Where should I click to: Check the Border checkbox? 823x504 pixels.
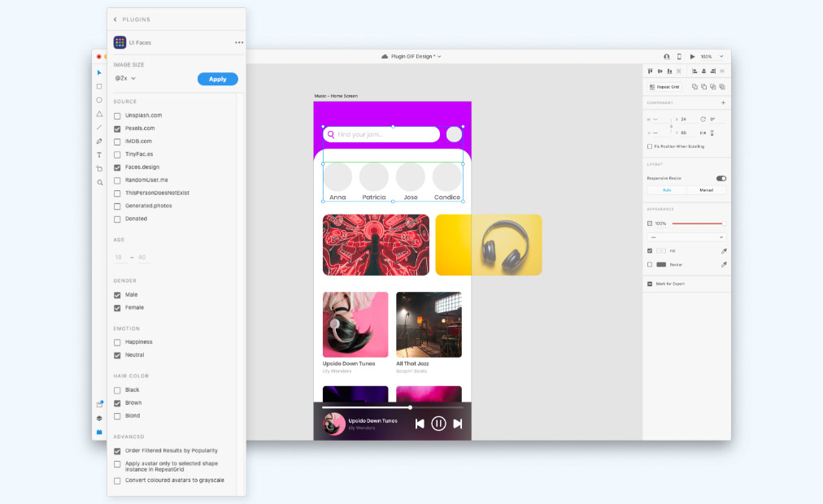click(650, 265)
